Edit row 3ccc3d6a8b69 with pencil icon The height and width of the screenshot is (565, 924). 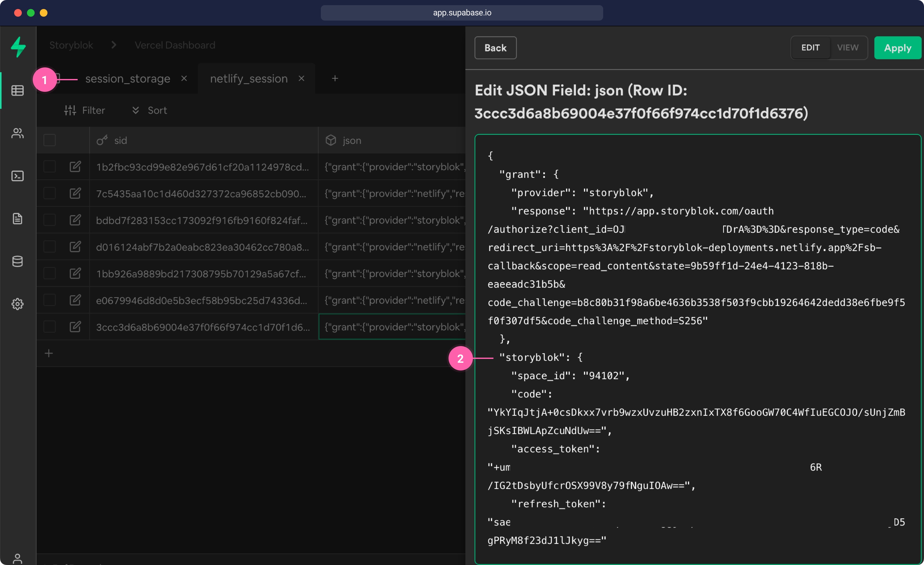pyautogui.click(x=75, y=327)
